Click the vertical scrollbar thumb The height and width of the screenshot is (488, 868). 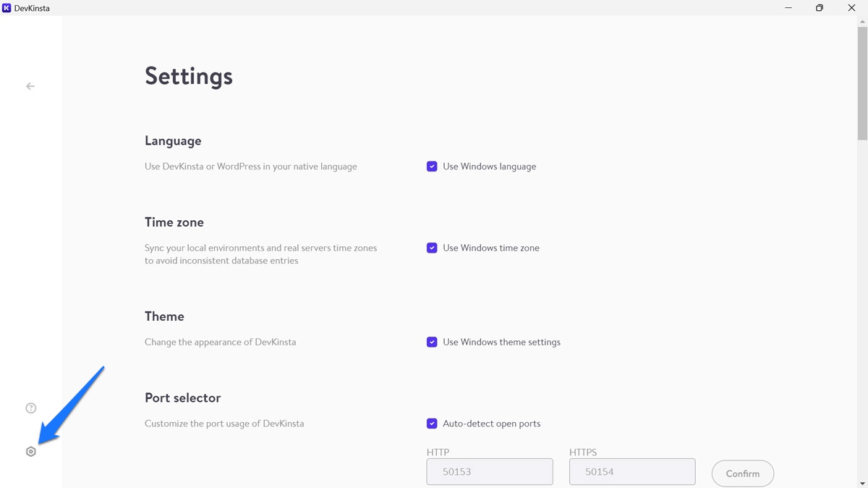pos(862,80)
